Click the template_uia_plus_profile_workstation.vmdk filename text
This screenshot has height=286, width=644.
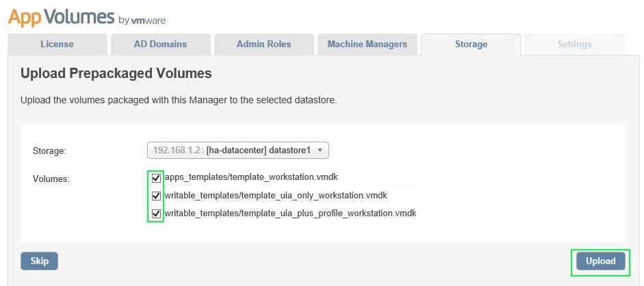(x=290, y=213)
